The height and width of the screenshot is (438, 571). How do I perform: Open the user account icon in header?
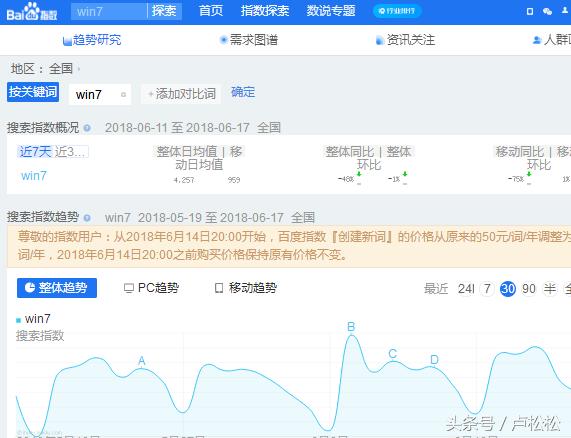(x=565, y=11)
